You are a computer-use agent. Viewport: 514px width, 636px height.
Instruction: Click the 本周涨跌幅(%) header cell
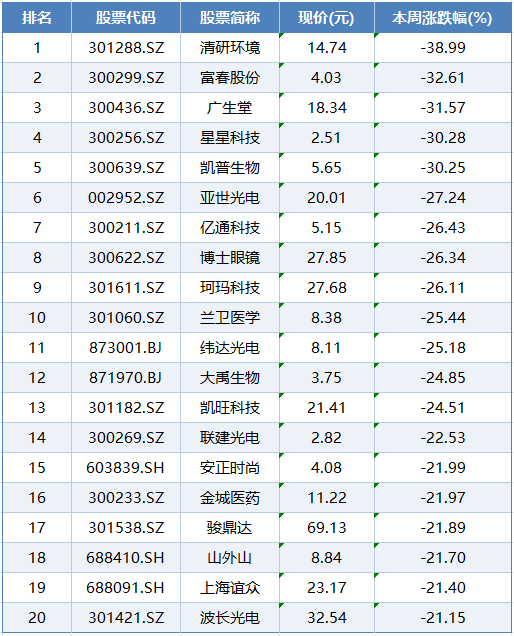443,17
